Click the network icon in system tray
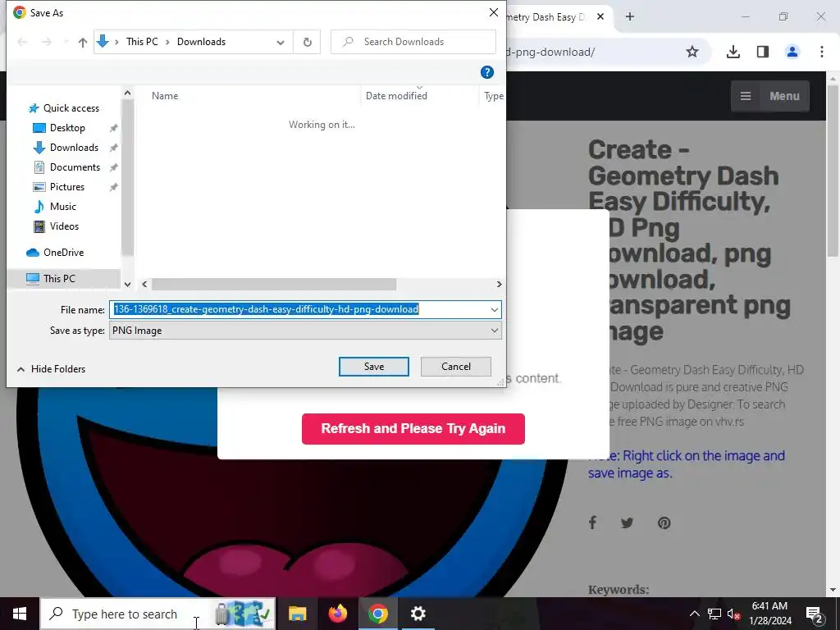 point(714,614)
